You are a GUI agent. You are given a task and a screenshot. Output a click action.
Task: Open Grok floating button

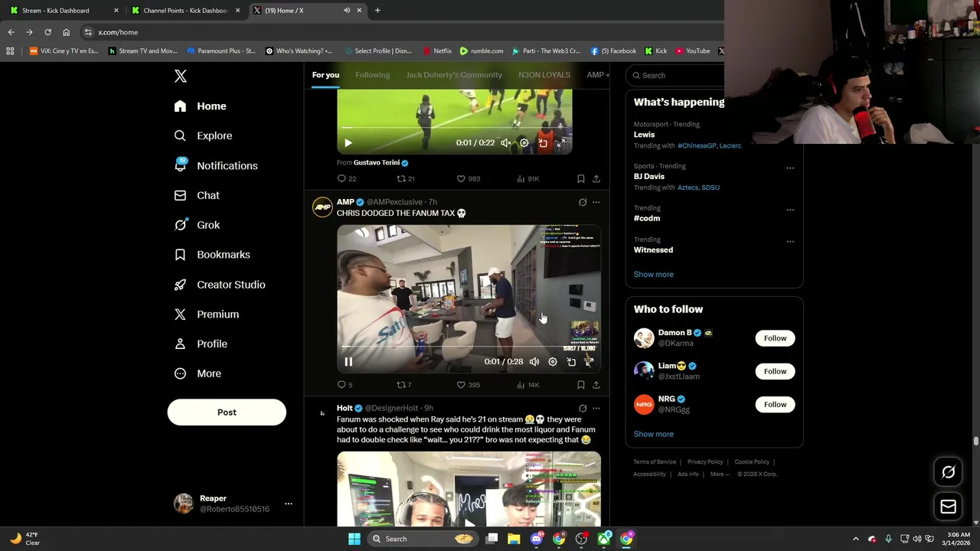[949, 472]
